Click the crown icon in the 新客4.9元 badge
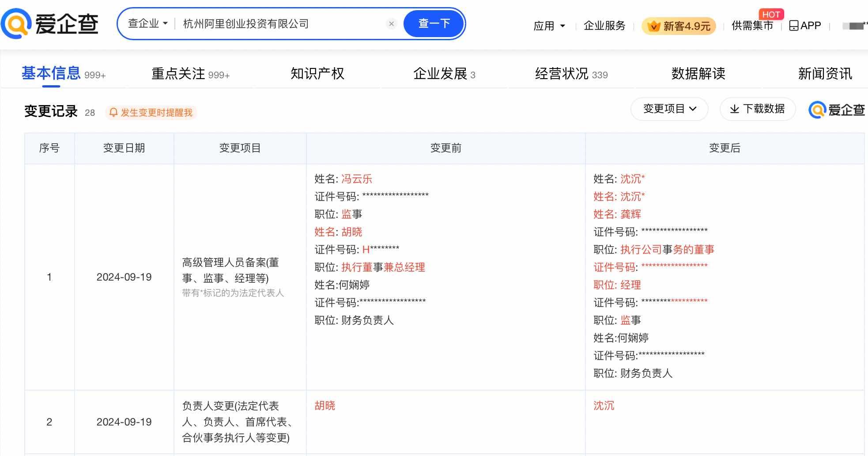Screen dimensions: 868x456 point(653,27)
